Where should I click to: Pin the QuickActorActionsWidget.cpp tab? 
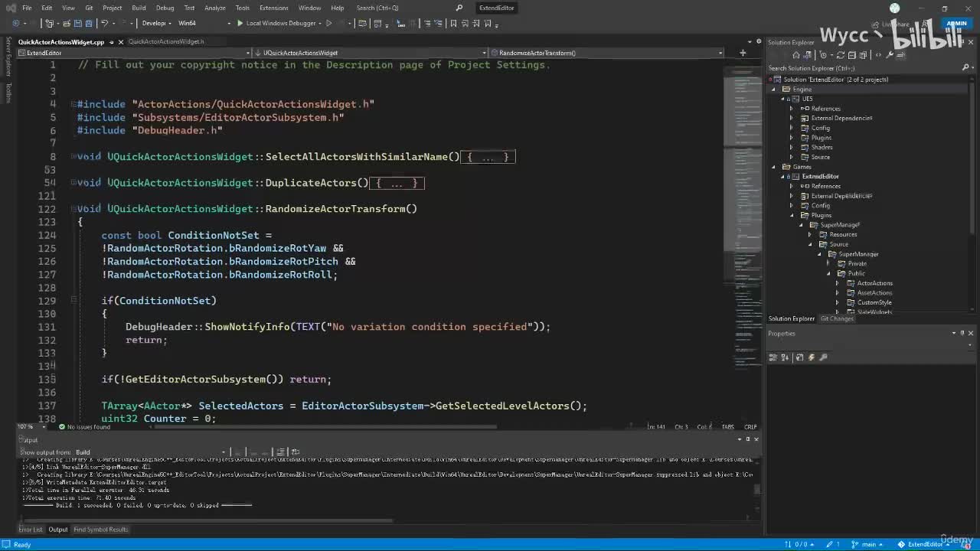point(112,41)
